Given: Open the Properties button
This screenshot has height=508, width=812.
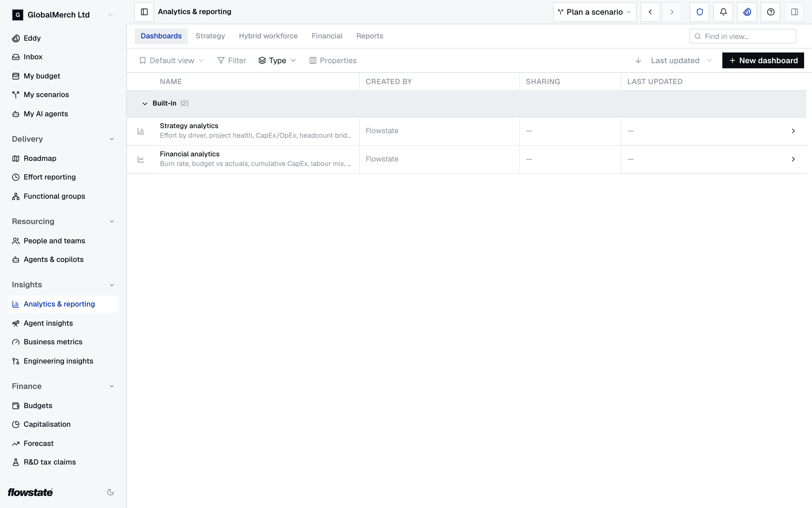Looking at the screenshot, I should pyautogui.click(x=333, y=60).
